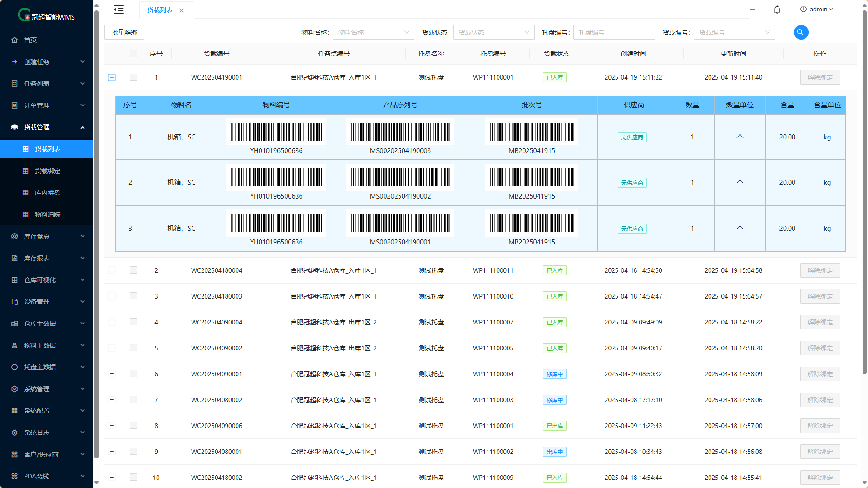Click the barcode above MS00202504190003
The image size is (868, 488).
[x=400, y=132]
